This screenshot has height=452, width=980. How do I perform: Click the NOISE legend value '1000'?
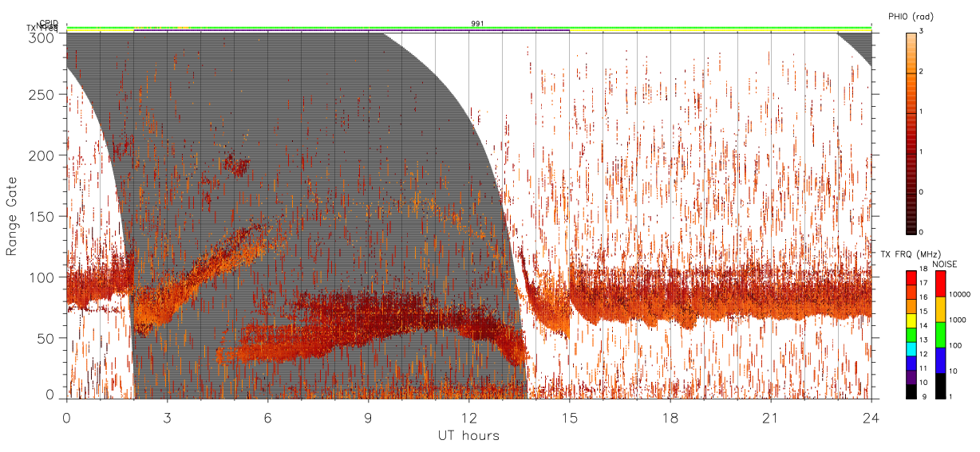coord(958,320)
